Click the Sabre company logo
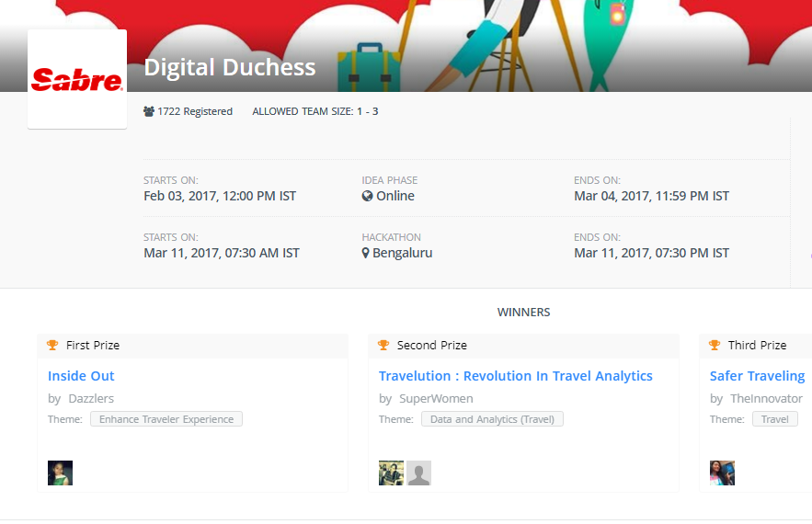This screenshot has width=812, height=524. pyautogui.click(x=77, y=79)
